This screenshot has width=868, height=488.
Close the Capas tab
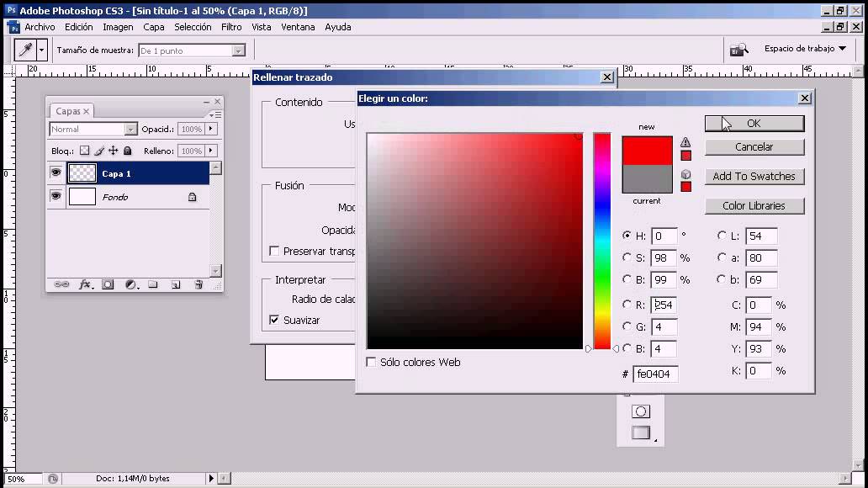(87, 111)
